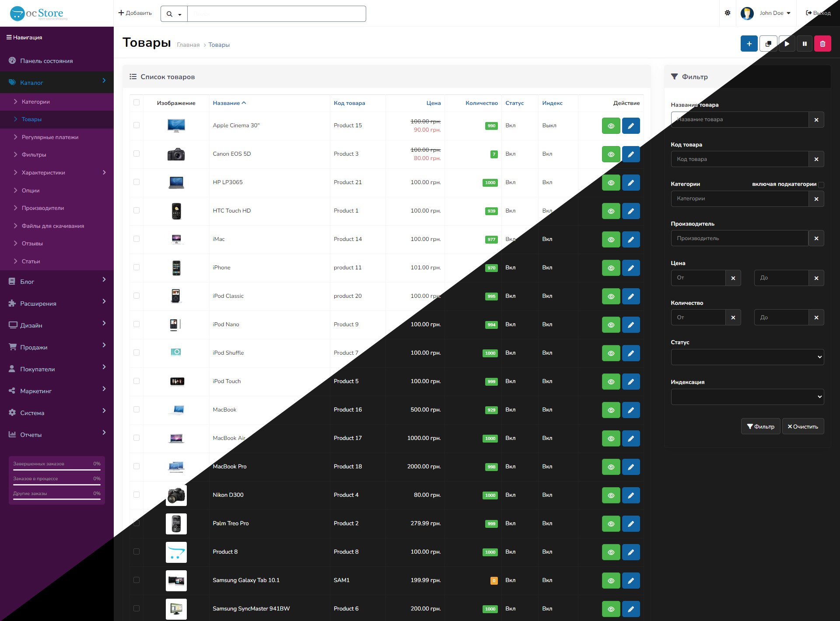Viewport: 840px width, 621px height.
Task: Check the iPod Classic row checkbox
Action: coord(136,296)
